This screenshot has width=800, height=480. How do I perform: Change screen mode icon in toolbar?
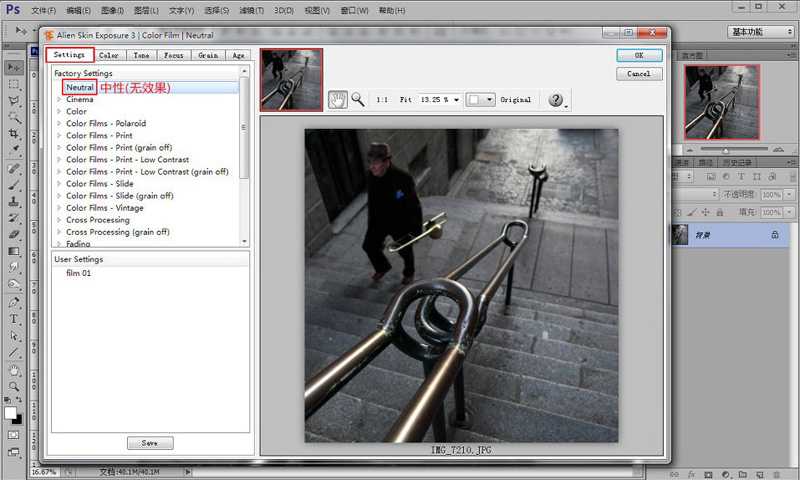click(x=14, y=452)
